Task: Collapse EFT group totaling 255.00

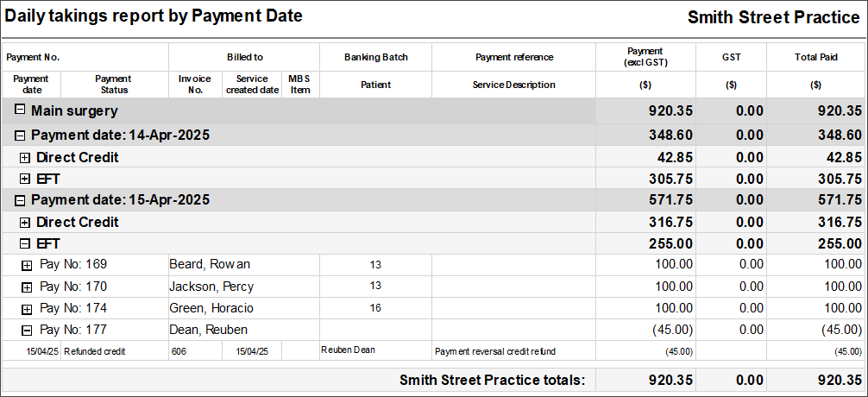Action: pos(25,243)
